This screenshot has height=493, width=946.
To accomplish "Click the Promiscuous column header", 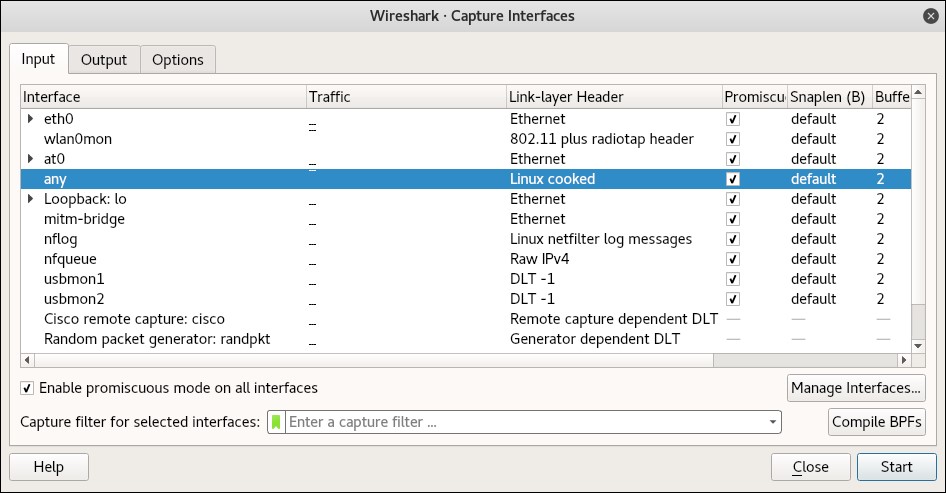I will pyautogui.click(x=755, y=97).
